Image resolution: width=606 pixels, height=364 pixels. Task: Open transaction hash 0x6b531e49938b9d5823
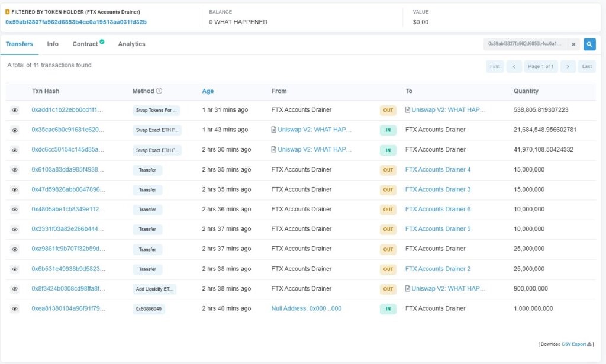click(69, 269)
